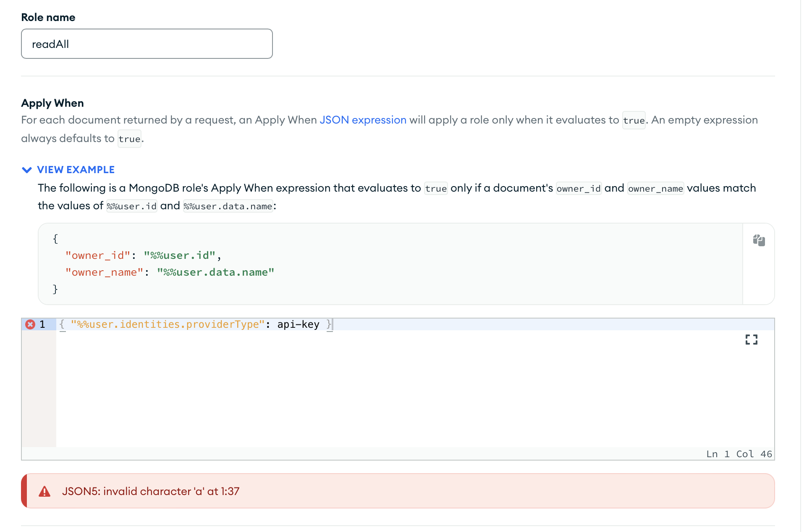
Task: Click the VIEW EXAMPLE label
Action: (x=76, y=170)
